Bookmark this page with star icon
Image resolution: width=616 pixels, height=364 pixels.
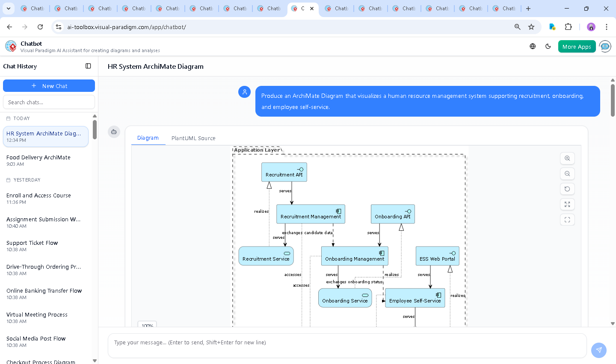pos(531,27)
